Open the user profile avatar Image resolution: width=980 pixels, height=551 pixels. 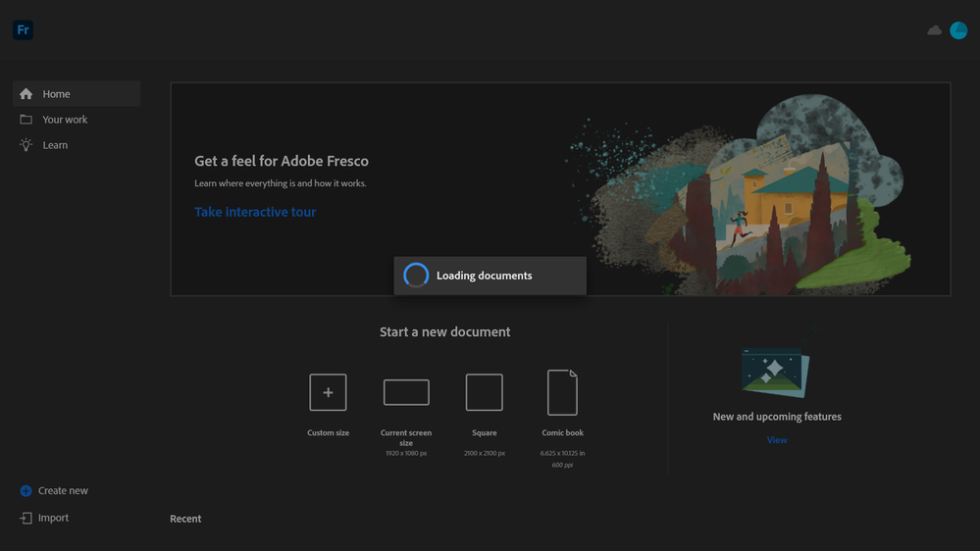(x=958, y=30)
